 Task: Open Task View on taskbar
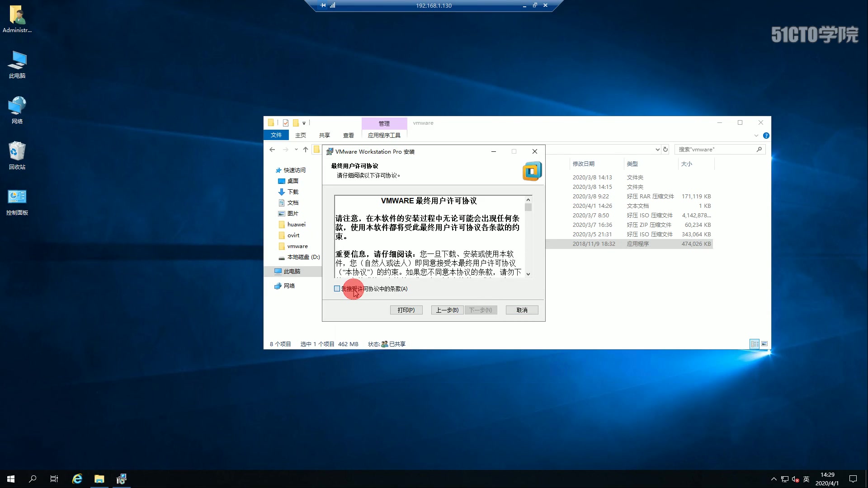[x=54, y=479]
